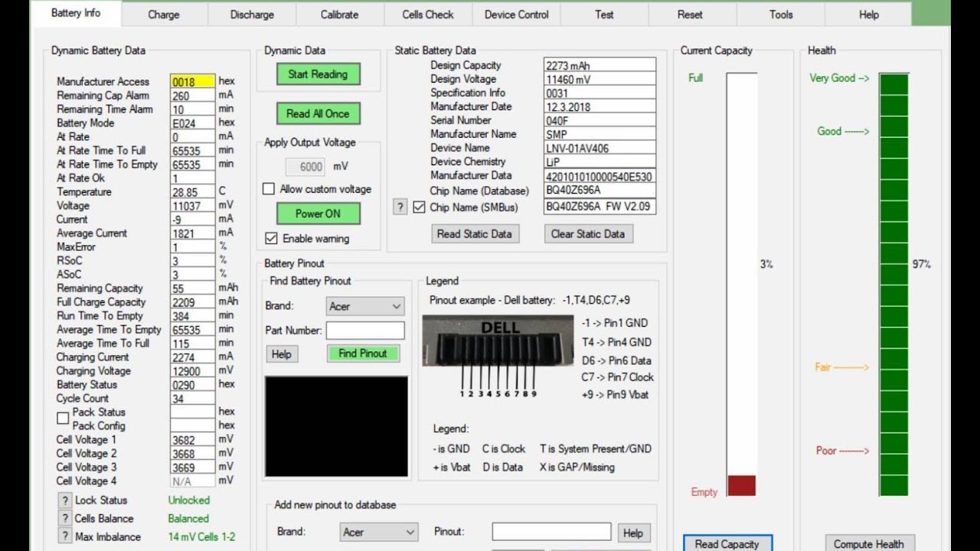980x551 pixels.
Task: Click question mark beside Chip Name (SMBus)
Action: [400, 207]
